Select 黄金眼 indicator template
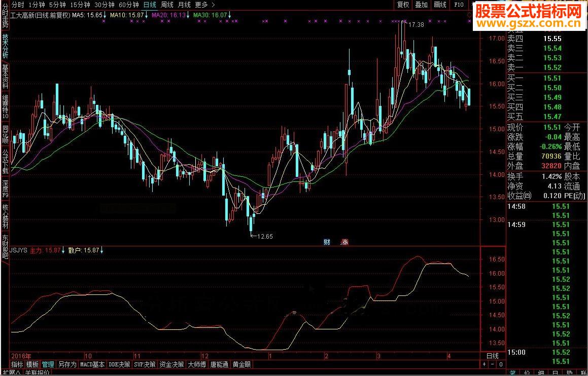Image resolution: width=588 pixels, height=376 pixels. pos(242,364)
